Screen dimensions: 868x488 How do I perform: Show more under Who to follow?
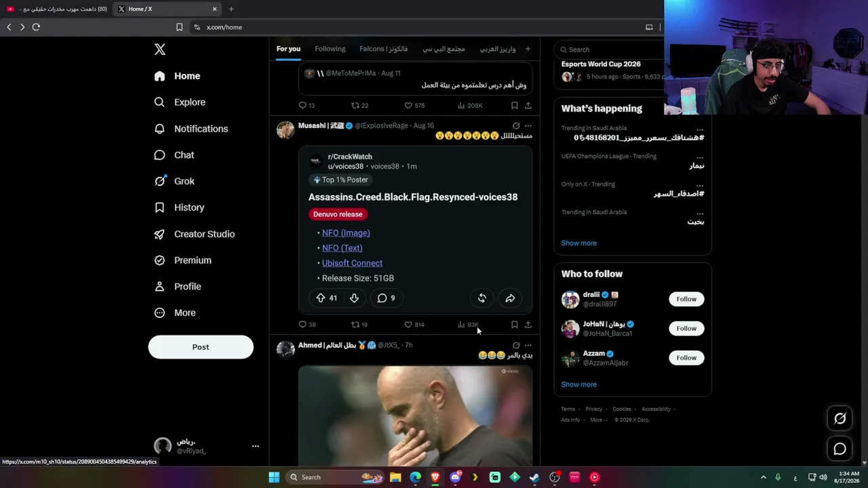coord(578,385)
